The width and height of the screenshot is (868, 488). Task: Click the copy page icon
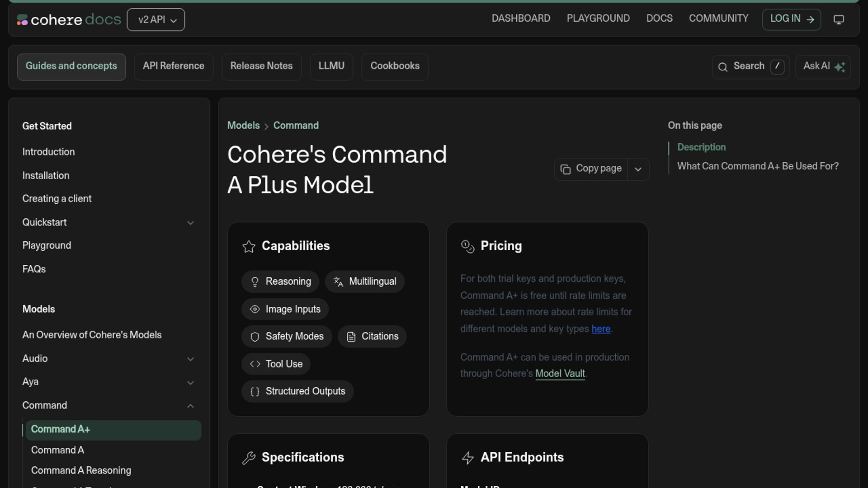coord(565,169)
